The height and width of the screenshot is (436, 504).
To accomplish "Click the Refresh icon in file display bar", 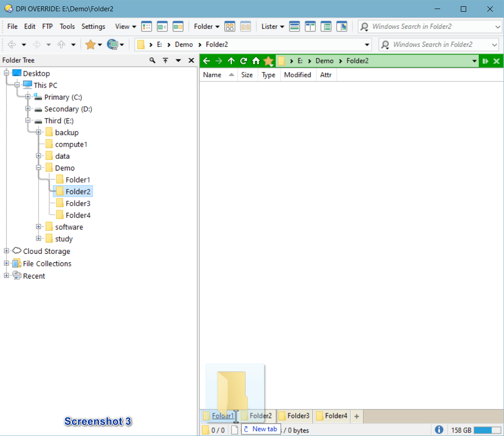I will (x=243, y=61).
